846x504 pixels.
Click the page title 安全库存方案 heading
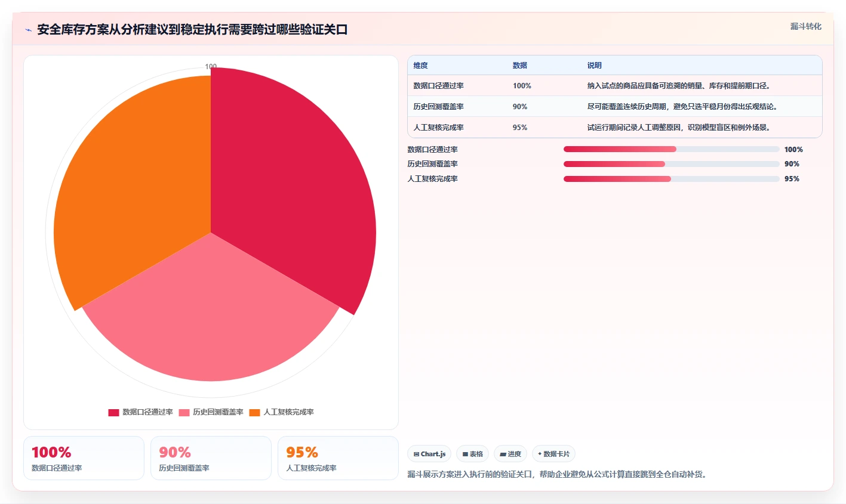pos(192,30)
